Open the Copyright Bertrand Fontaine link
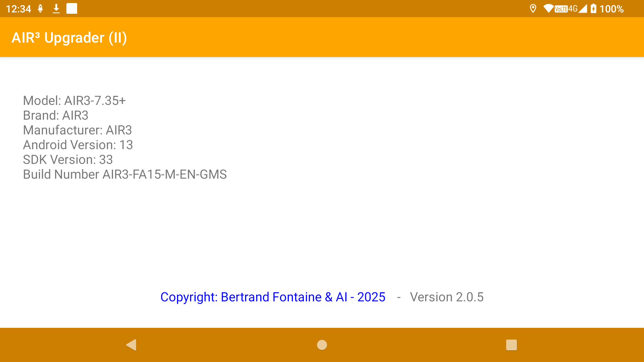 pos(273,297)
